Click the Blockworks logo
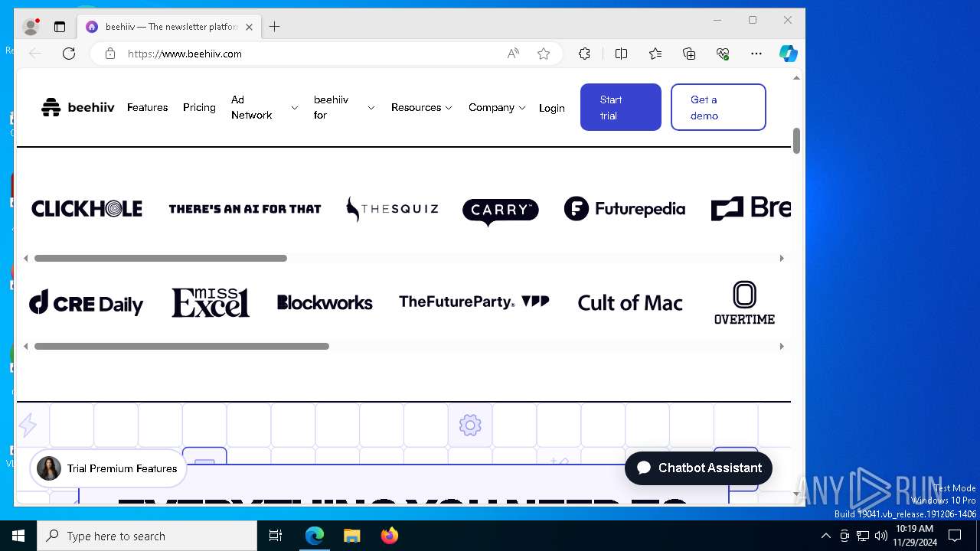Image resolution: width=980 pixels, height=551 pixels. pyautogui.click(x=325, y=303)
